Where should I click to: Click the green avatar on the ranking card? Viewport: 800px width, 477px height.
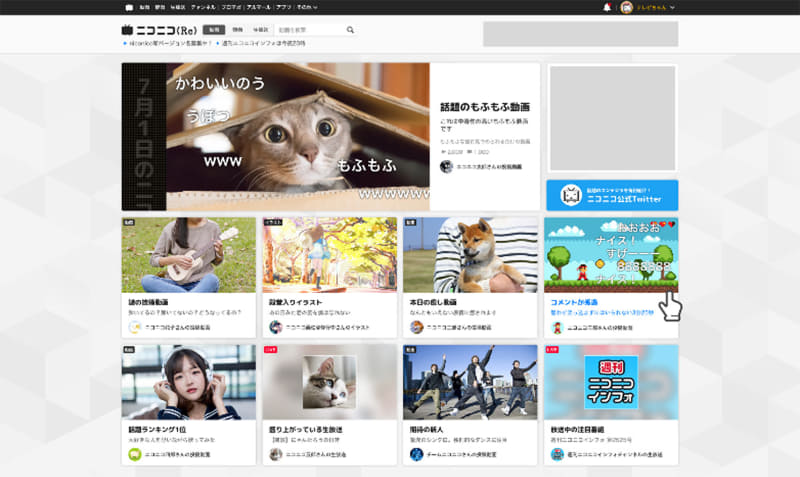tap(135, 454)
